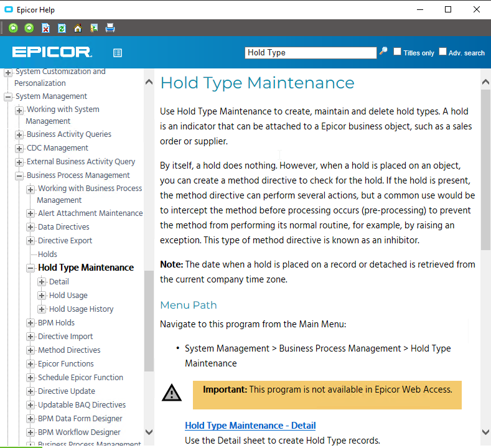Viewport: 491px width, 448px height.
Task: Open the Data Directives topic
Action: tap(63, 227)
